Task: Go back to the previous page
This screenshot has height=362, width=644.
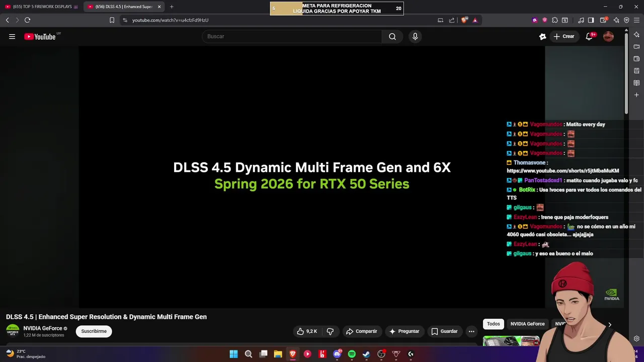Action: [7, 20]
